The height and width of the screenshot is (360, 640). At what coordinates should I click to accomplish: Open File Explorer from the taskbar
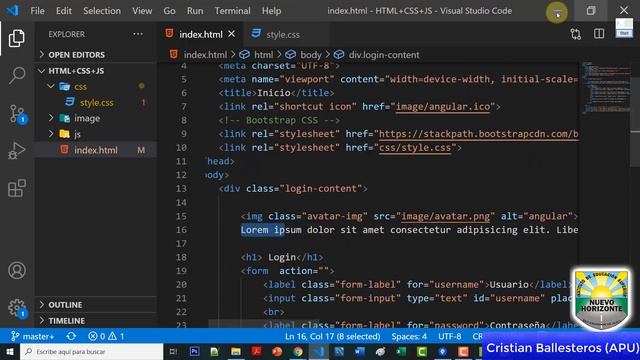coord(236,351)
